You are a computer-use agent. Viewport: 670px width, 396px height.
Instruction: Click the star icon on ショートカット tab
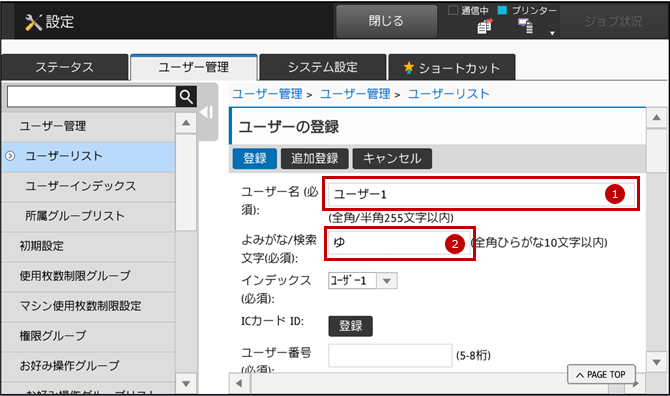pyautogui.click(x=408, y=67)
